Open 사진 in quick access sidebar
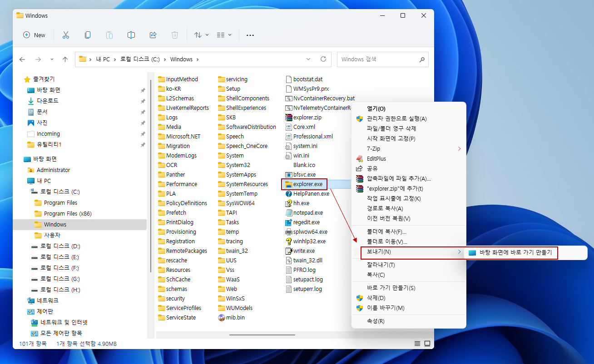Screen dimensions: 594x364 42,123
